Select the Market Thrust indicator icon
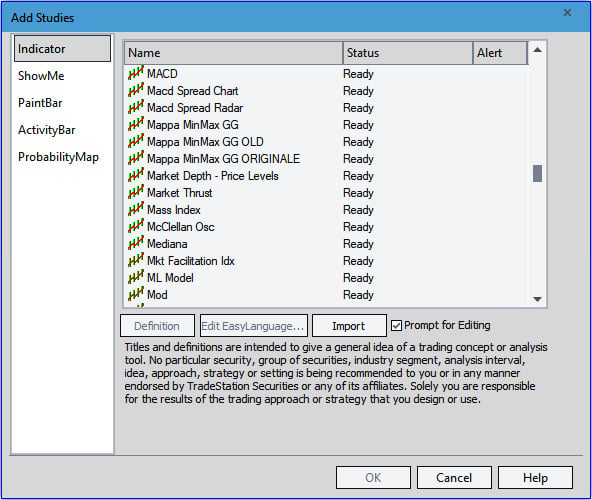This screenshot has width=592, height=500. (x=136, y=192)
